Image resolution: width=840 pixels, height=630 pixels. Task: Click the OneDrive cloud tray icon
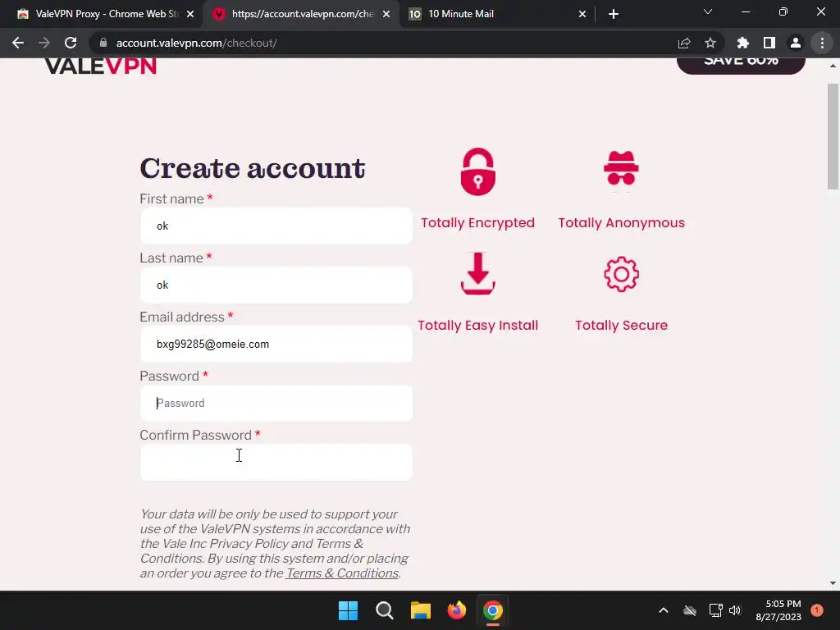[690, 610]
